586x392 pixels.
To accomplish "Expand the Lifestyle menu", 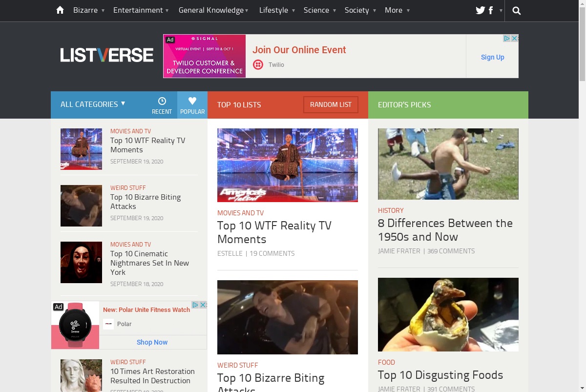I will (277, 10).
